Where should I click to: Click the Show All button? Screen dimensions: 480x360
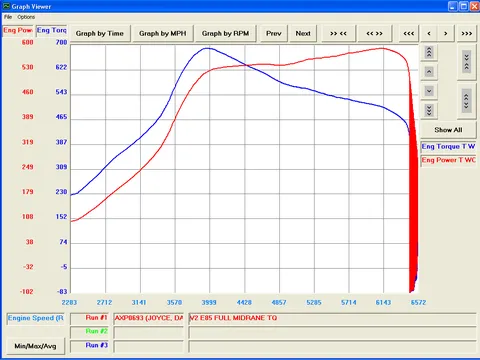click(x=448, y=130)
